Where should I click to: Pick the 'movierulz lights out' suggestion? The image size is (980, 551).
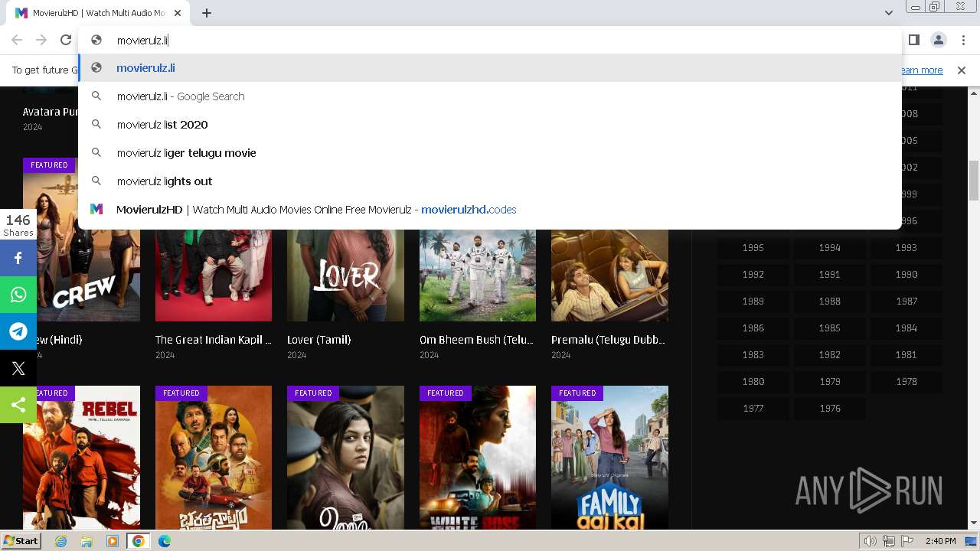tap(490, 181)
